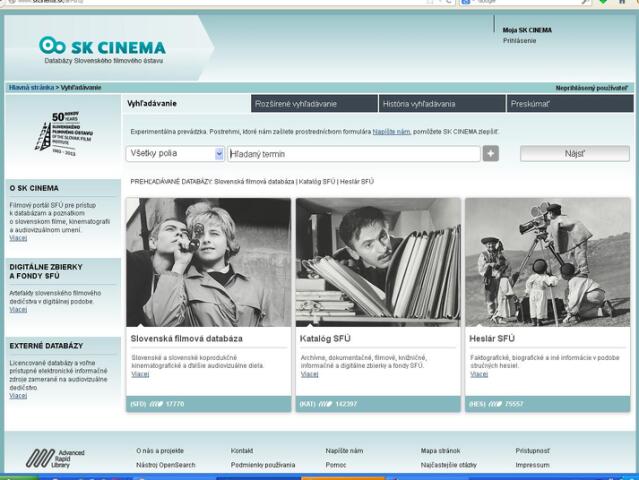
Task: Open the Mapa stránok footer link
Action: (440, 451)
